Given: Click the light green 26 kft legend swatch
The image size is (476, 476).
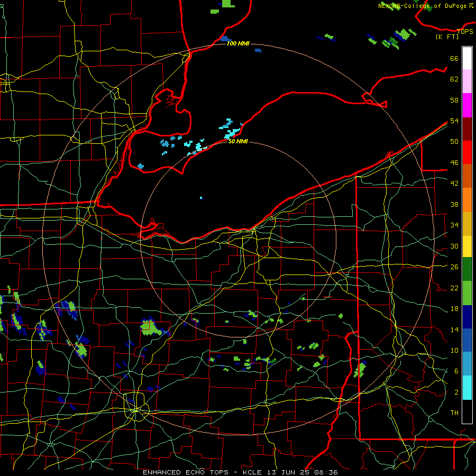Looking at the screenshot, I should [x=467, y=293].
